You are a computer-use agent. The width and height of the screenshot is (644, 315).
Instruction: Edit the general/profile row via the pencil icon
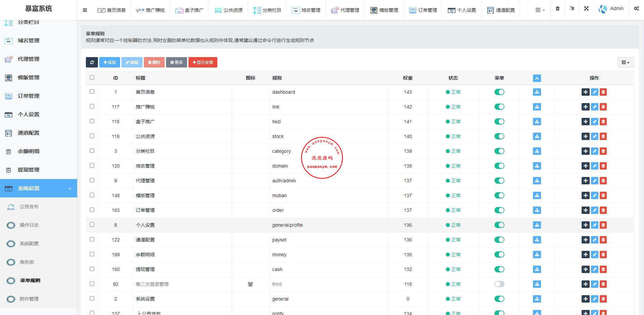[595, 225]
